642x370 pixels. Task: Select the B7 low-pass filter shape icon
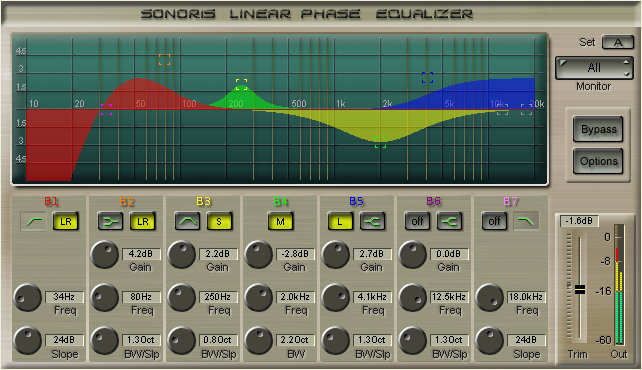(526, 222)
